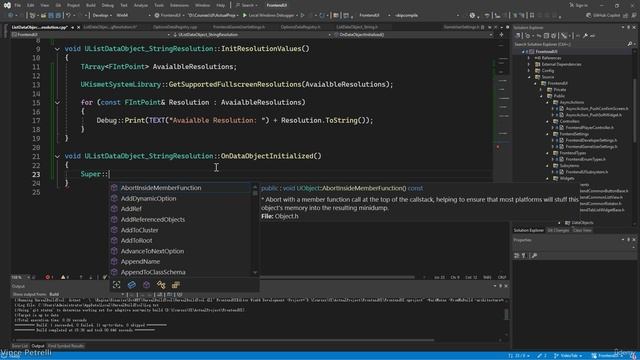Switch to the Git Changes tab
The height and width of the screenshot is (360, 640).
pos(558,231)
